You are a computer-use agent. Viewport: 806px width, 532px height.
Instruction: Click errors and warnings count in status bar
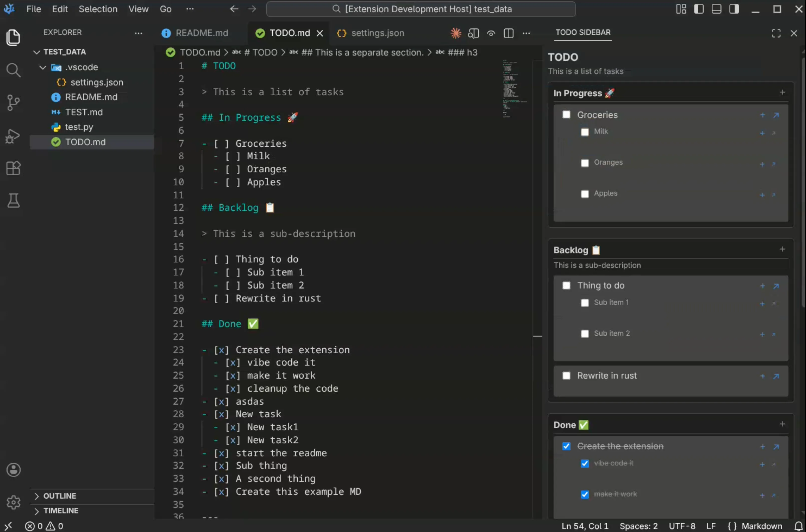(x=44, y=526)
